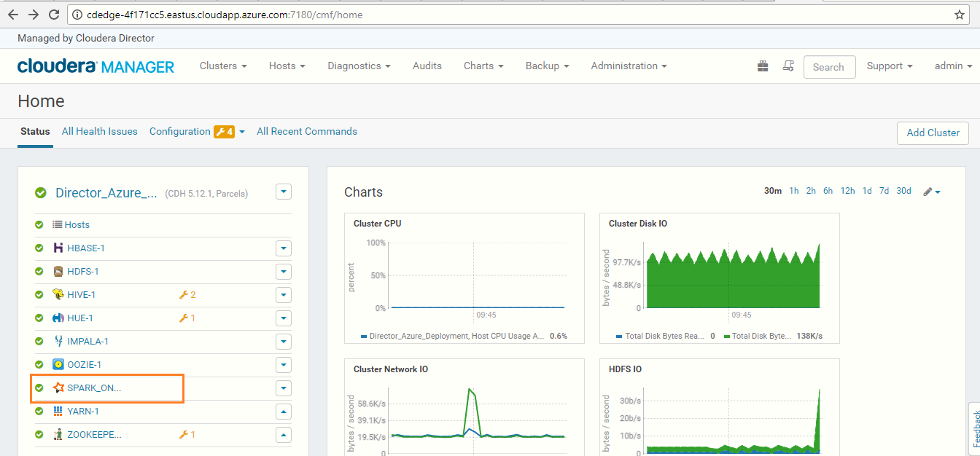This screenshot has width=980, height=456.
Task: Open the Charts menu
Action: pyautogui.click(x=483, y=66)
